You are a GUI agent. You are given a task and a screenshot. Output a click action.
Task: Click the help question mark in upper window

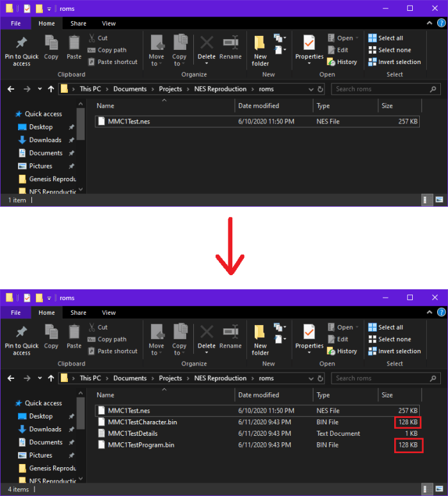(x=442, y=23)
